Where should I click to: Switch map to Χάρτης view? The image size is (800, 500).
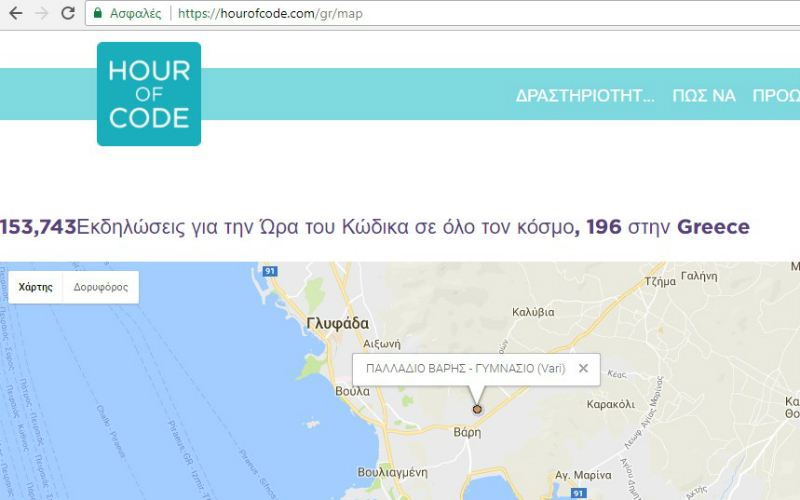pyautogui.click(x=36, y=287)
